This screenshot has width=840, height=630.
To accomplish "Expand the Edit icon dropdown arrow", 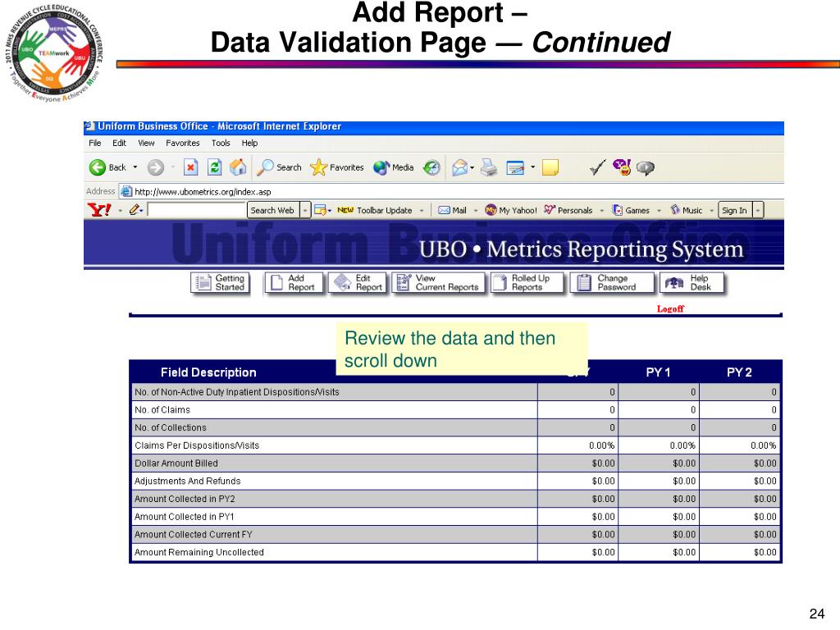I will [x=532, y=167].
